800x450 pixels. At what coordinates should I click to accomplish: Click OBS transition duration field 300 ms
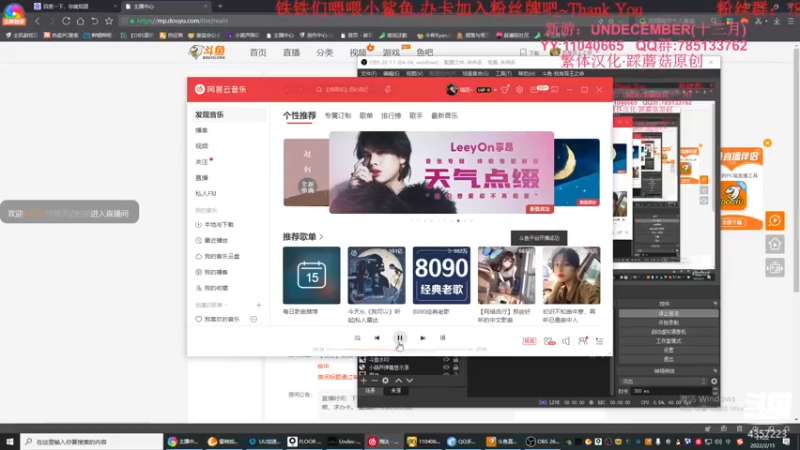[x=670, y=391]
